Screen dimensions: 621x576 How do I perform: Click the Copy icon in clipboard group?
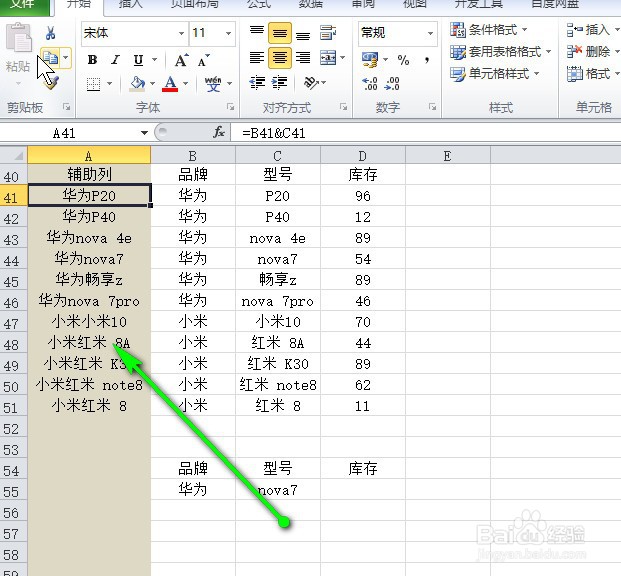pos(51,58)
